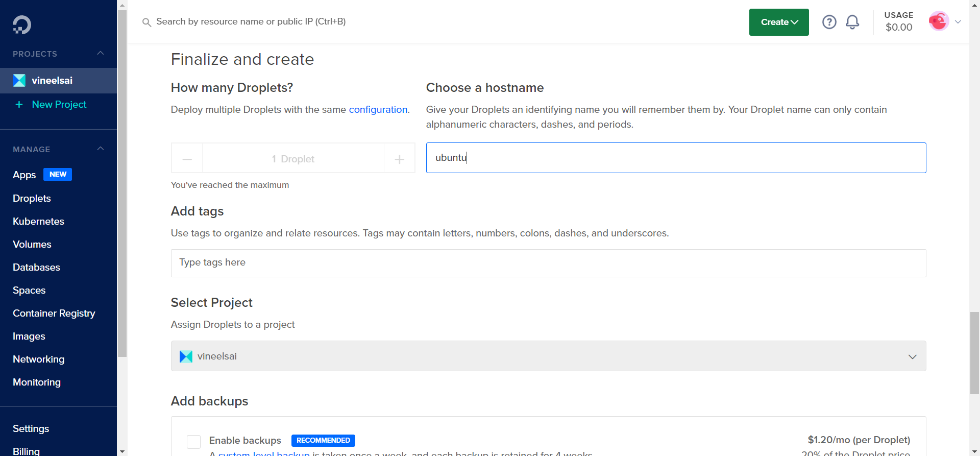Click the Finalize and create heading
The image size is (980, 456).
coord(242,59)
